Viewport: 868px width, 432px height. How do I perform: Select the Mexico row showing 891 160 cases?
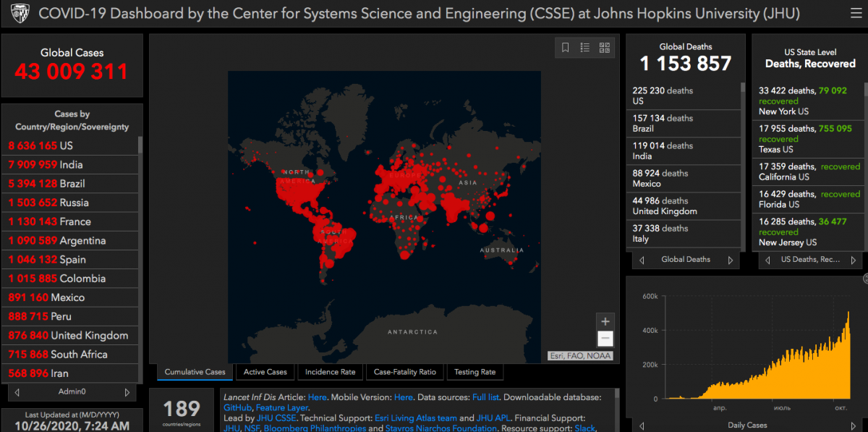click(70, 297)
